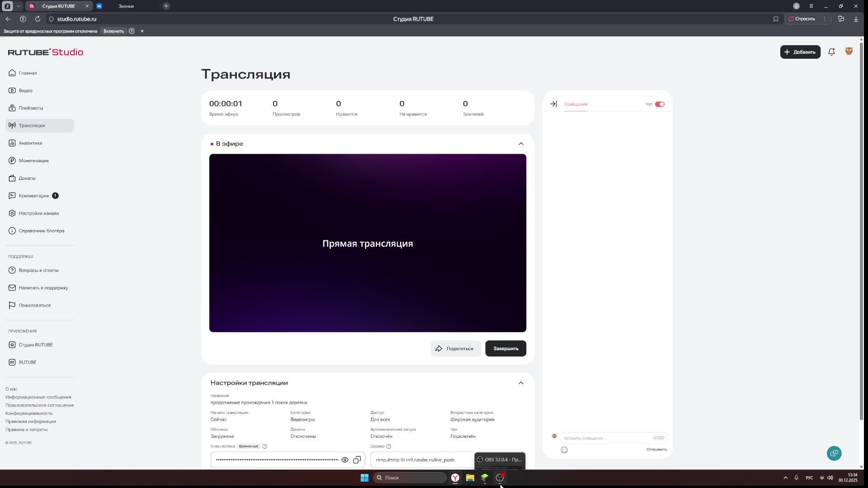Click the Поделиться share button

pyautogui.click(x=455, y=348)
